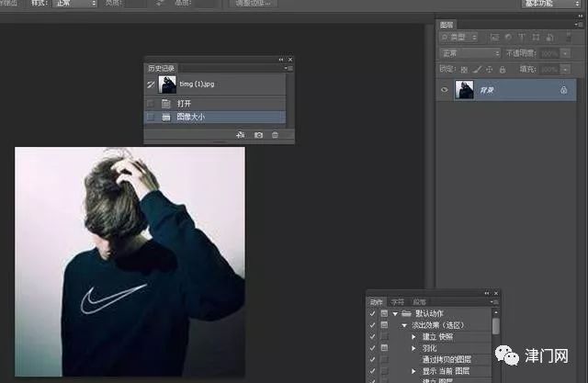Open the 正常 blend mode dropdown in Layers

(470, 53)
